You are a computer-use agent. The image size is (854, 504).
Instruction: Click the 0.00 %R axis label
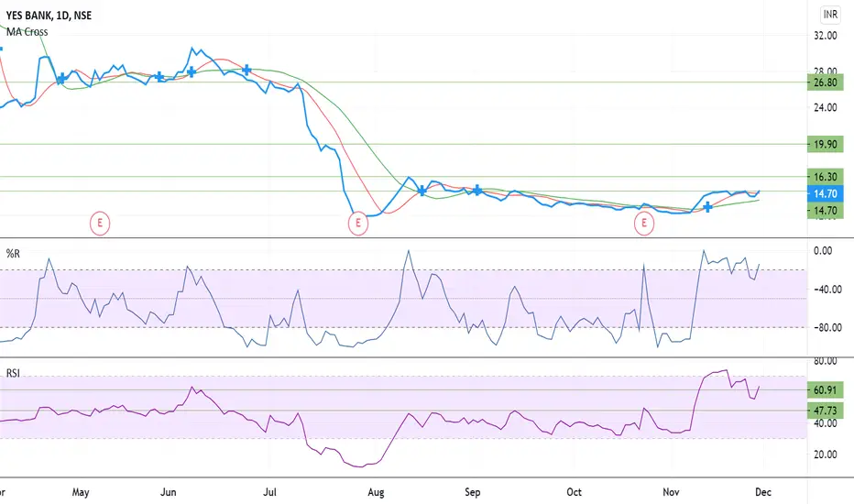[823, 251]
